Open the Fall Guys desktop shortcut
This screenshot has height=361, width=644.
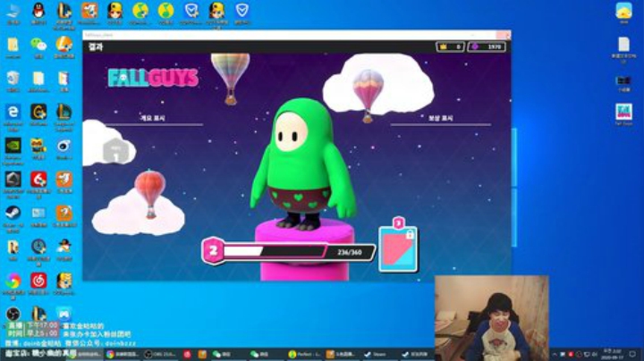(623, 113)
